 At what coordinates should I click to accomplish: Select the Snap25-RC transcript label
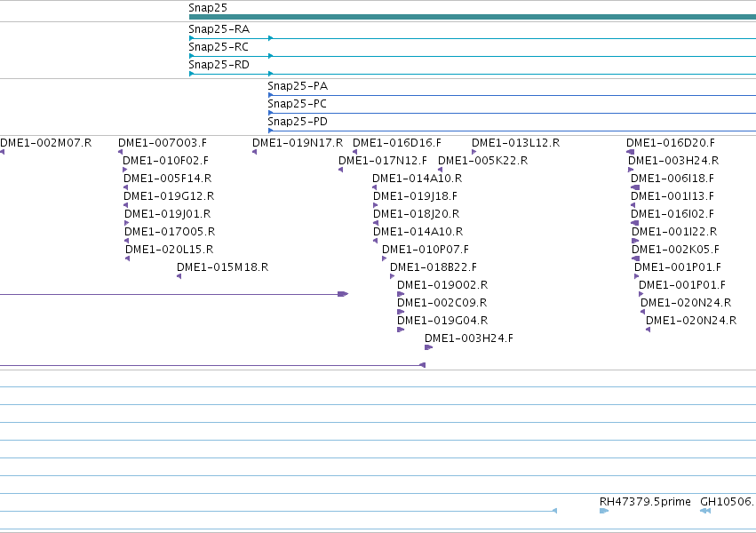pyautogui.click(x=219, y=47)
